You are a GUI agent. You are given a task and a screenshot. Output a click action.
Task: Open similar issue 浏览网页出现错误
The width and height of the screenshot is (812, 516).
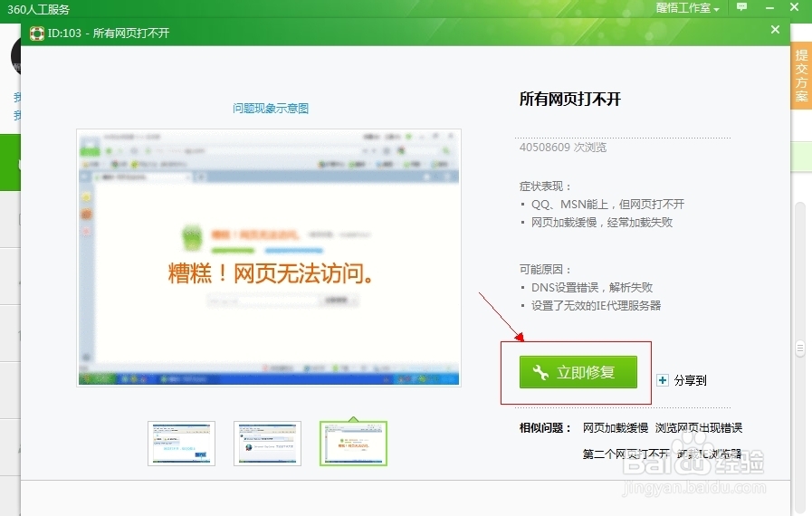click(x=699, y=428)
